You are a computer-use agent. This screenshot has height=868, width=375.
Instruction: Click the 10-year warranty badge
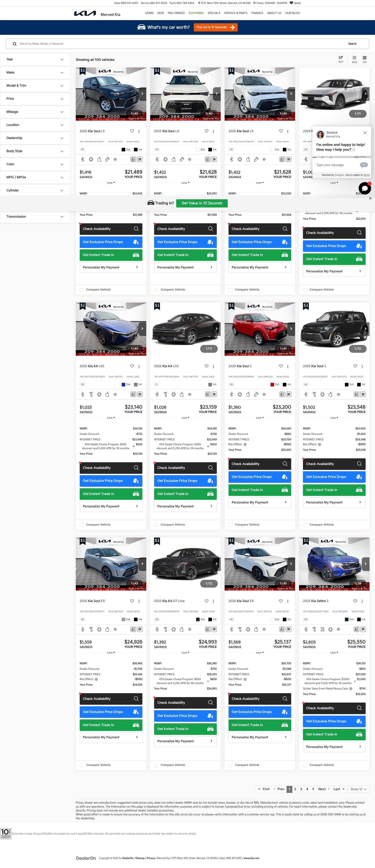pyautogui.click(x=6, y=834)
